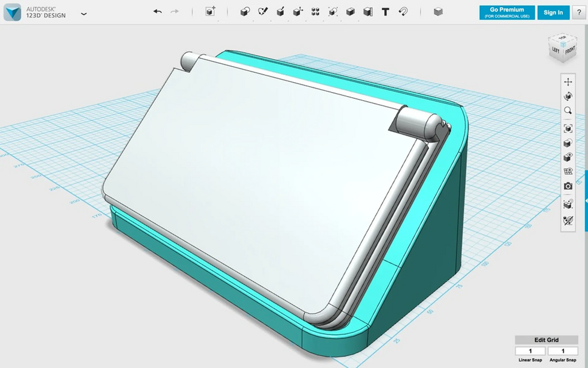Image resolution: width=588 pixels, height=368 pixels.
Task: Select the LEFT face of view cube
Action: 556,50
